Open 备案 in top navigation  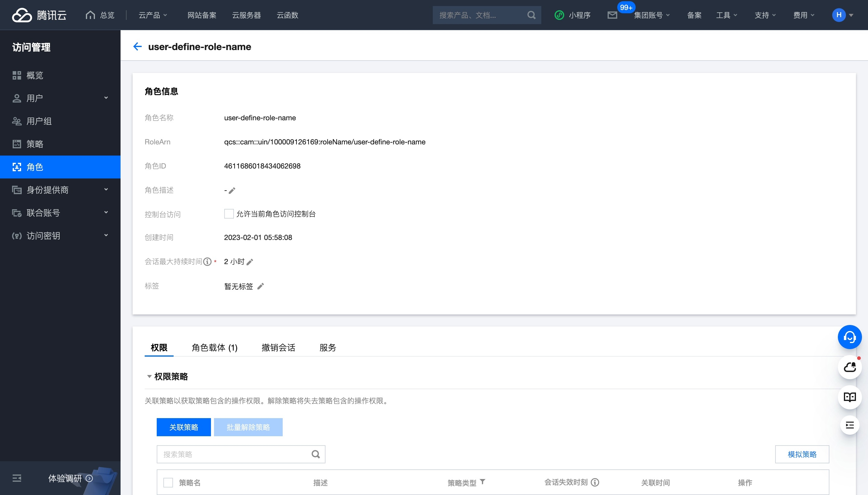click(x=694, y=15)
